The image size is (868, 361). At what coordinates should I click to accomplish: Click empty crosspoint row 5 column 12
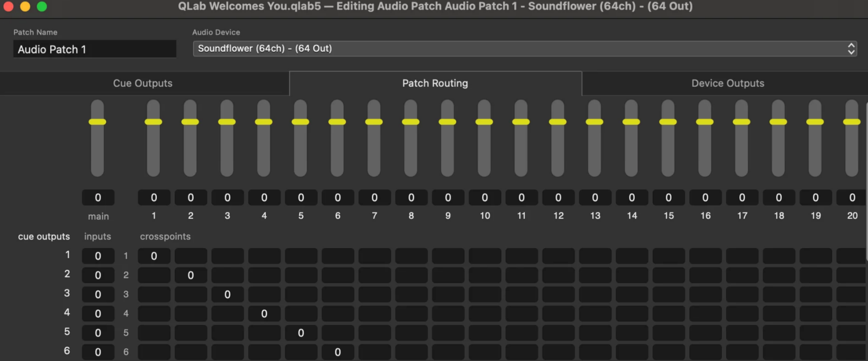pos(558,333)
